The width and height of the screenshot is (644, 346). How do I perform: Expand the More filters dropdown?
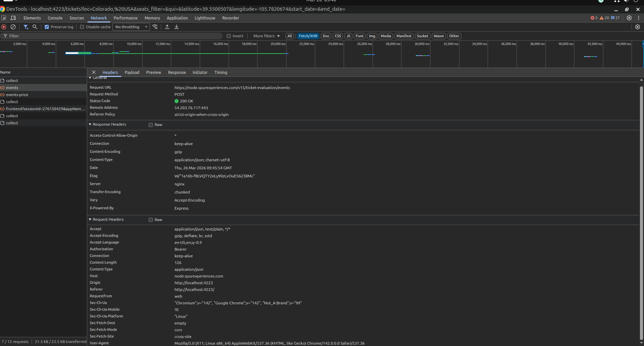(266, 36)
